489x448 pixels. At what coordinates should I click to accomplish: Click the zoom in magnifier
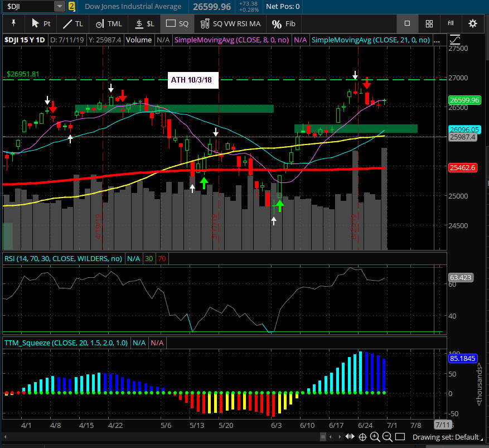point(375,437)
